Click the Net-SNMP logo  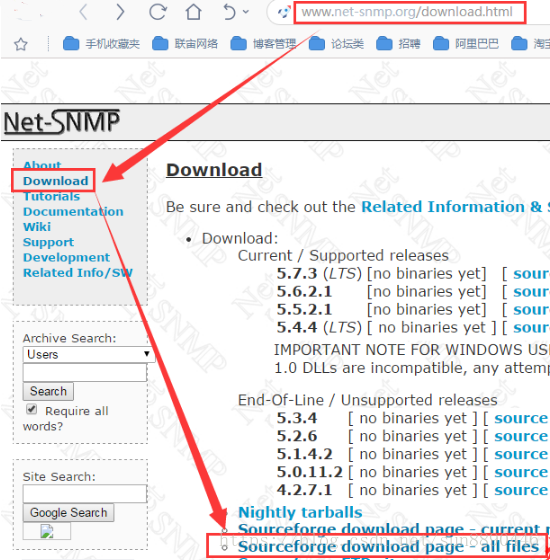point(61,122)
